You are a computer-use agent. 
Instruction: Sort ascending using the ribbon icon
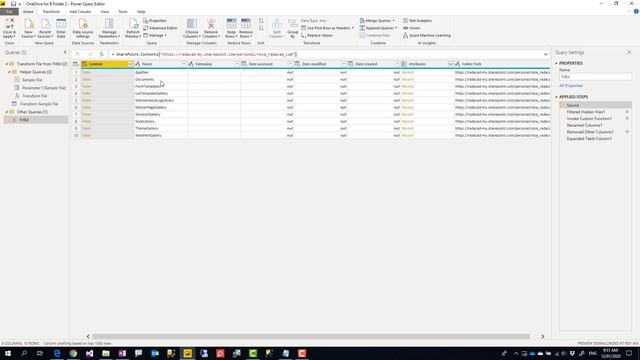coord(261,21)
